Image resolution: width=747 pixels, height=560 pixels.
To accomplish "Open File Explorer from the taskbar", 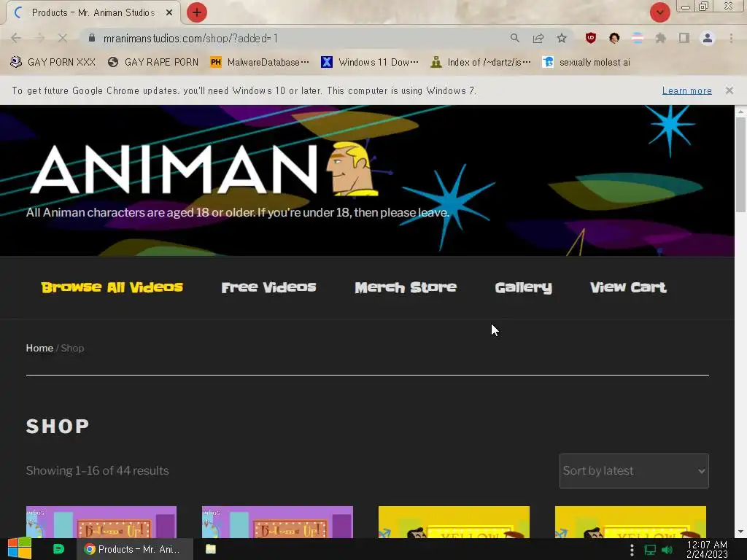I will tap(211, 549).
